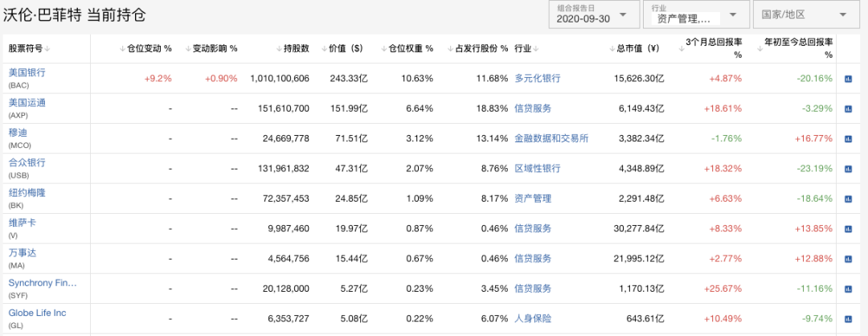Screen dimensions: 868x336
Task: Open chart icon for Globe Life Inc row
Action: 848,319
